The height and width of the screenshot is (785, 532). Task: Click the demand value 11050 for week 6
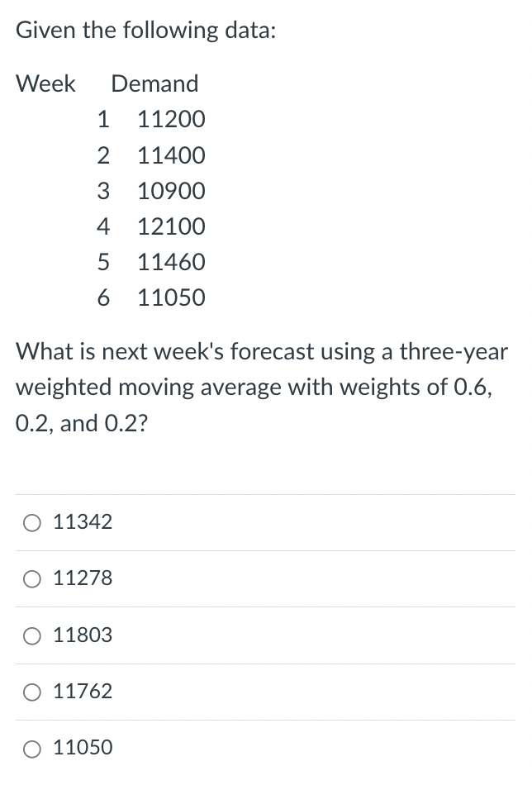click(170, 297)
